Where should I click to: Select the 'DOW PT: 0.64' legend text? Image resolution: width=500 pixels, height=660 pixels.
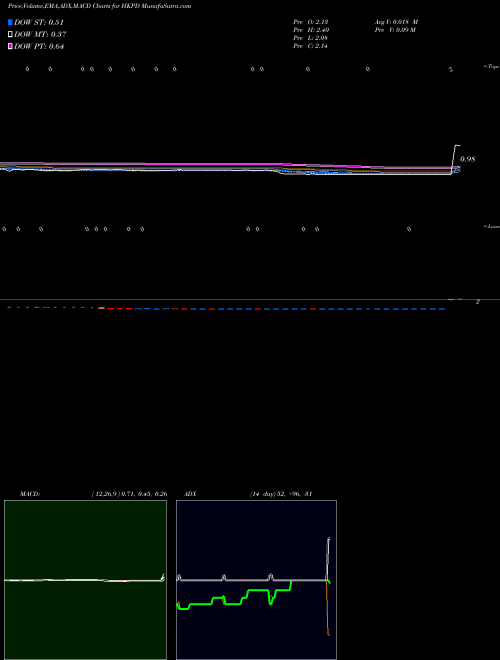click(39, 46)
